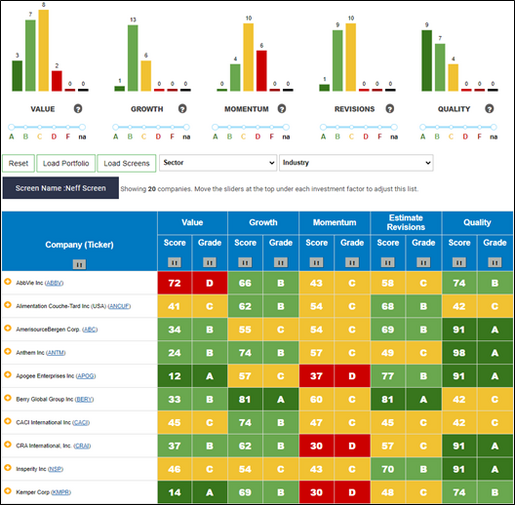Open the Industry dropdown
The height and width of the screenshot is (505, 515).
[356, 163]
